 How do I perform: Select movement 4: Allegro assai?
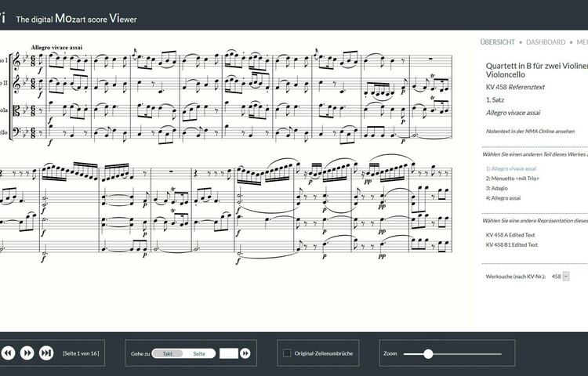(x=503, y=198)
